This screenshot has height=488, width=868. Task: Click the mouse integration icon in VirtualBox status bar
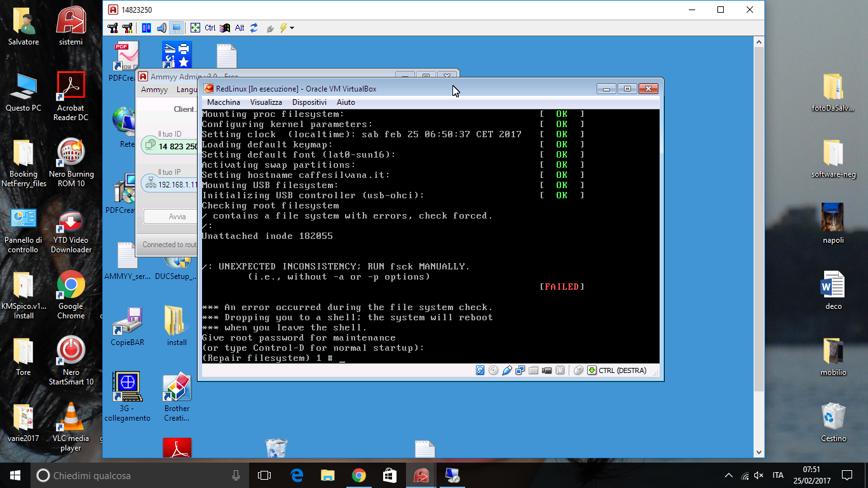click(578, 370)
